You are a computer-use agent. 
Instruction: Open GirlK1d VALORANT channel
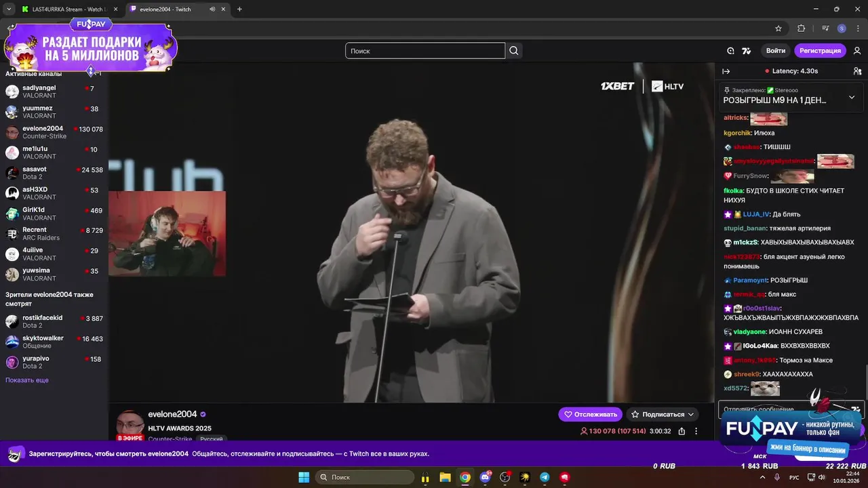coord(54,213)
